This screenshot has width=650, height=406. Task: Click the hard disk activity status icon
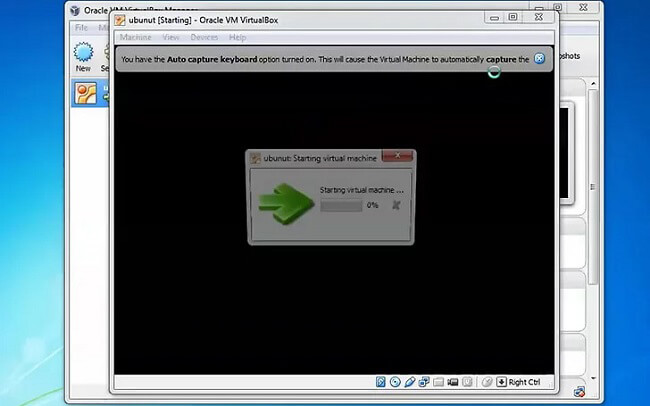pyautogui.click(x=381, y=382)
